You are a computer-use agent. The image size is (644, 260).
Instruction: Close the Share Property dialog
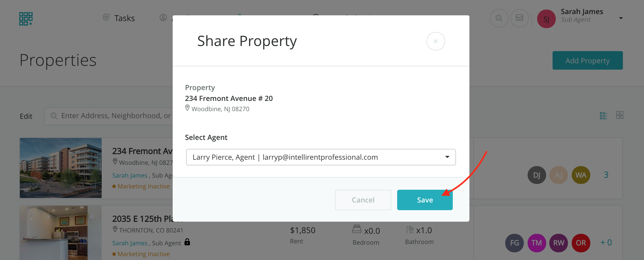436,41
